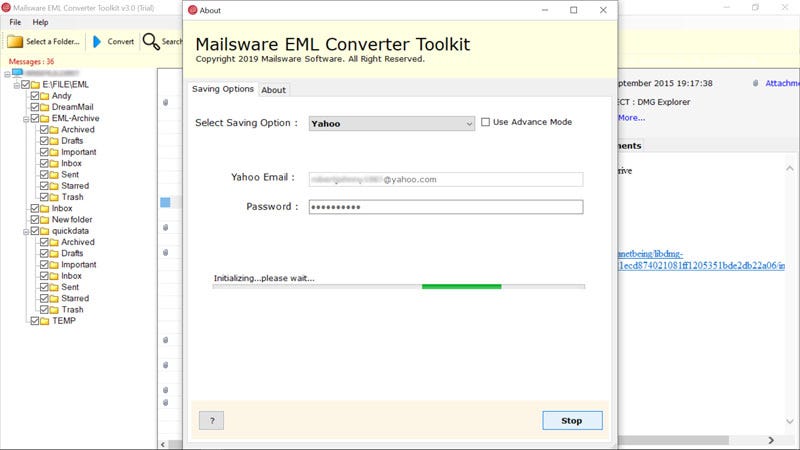Close the About dialog window

tap(603, 10)
